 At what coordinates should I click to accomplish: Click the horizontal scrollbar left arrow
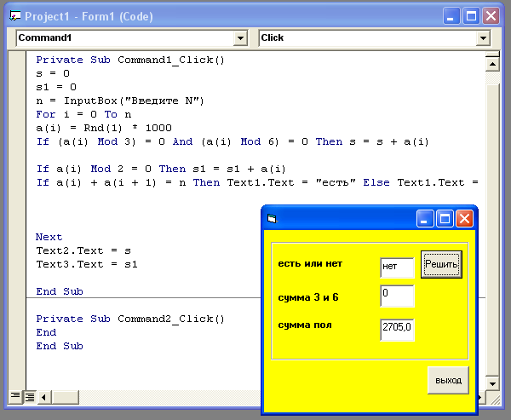click(44, 397)
